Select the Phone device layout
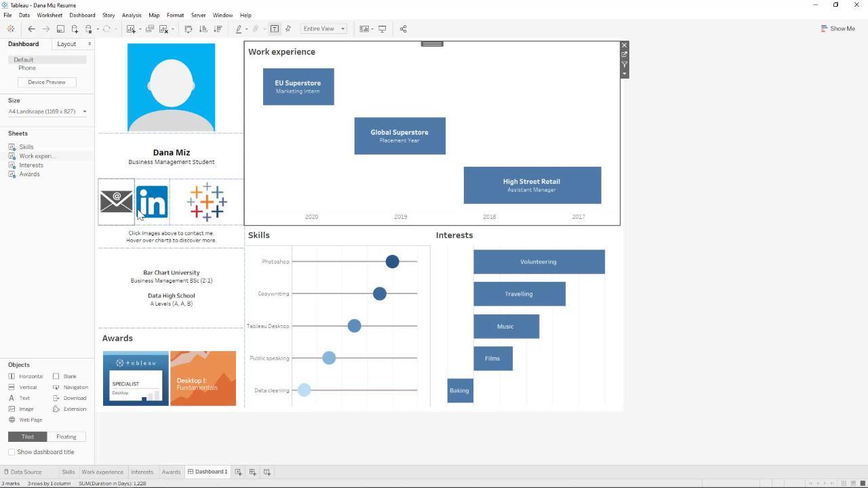Image resolution: width=868 pixels, height=488 pixels. point(27,68)
